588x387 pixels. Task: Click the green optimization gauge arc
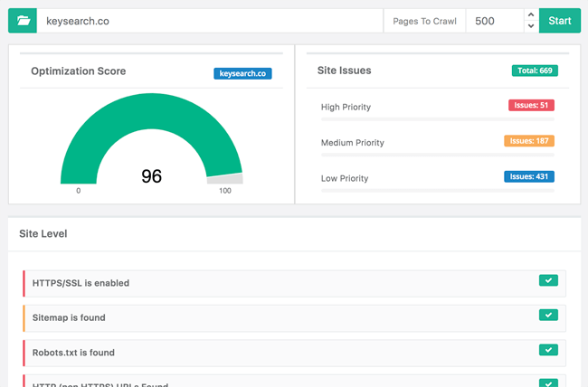point(151,111)
